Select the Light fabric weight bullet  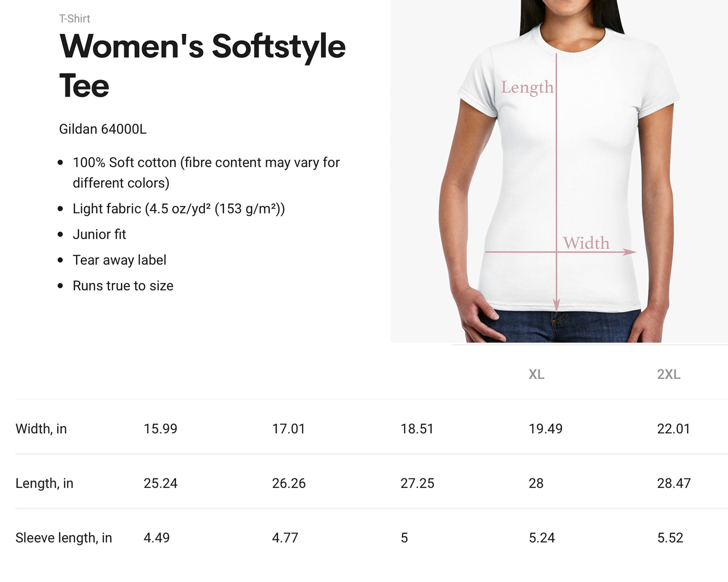pos(178,209)
